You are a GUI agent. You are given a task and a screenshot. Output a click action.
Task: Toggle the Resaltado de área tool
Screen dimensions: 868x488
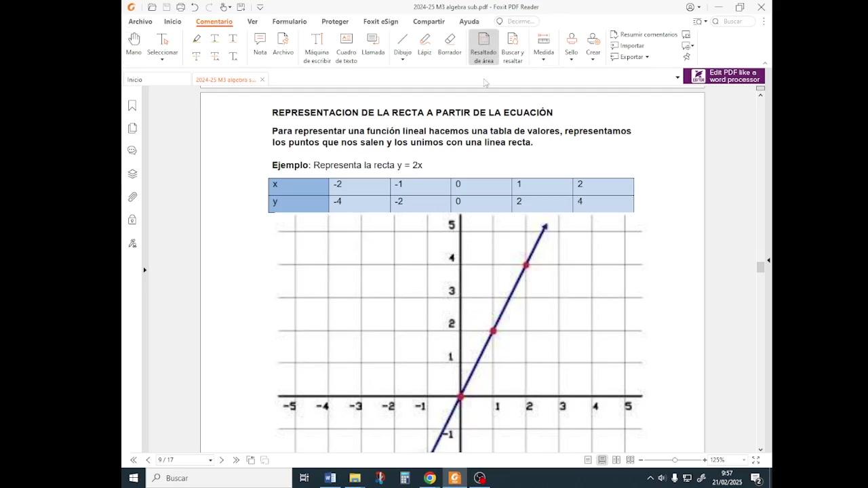pyautogui.click(x=484, y=48)
